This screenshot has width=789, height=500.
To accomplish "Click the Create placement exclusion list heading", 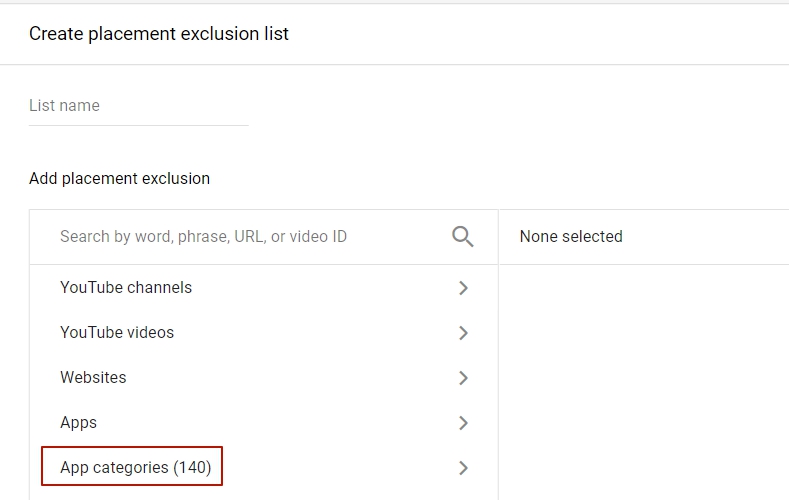I will pyautogui.click(x=159, y=34).
